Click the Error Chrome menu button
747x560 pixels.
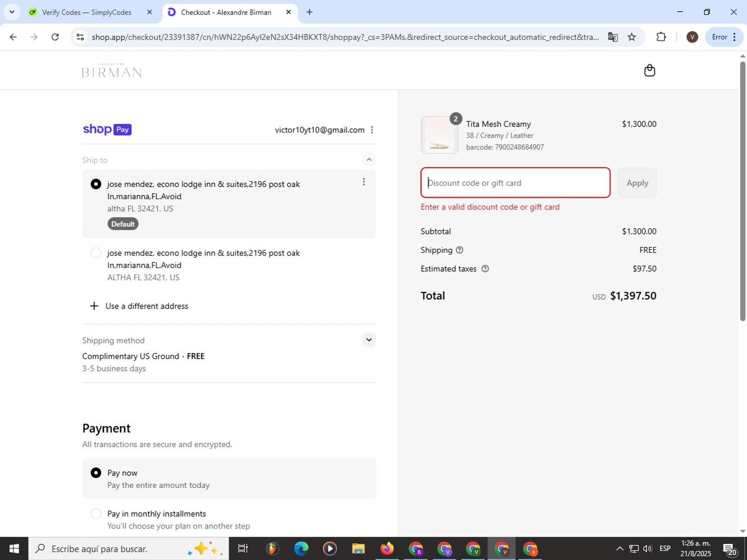724,37
